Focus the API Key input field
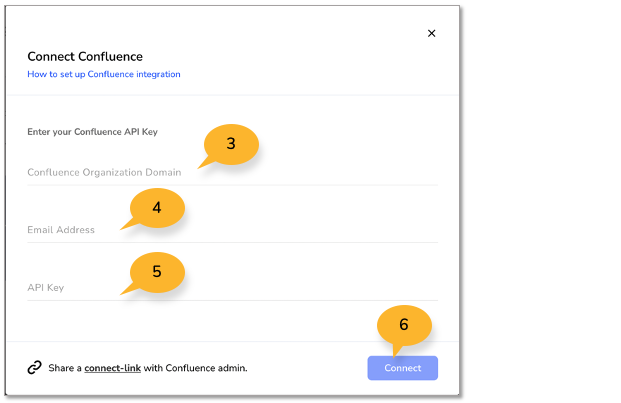This screenshot has width=621, height=403. [x=232, y=288]
